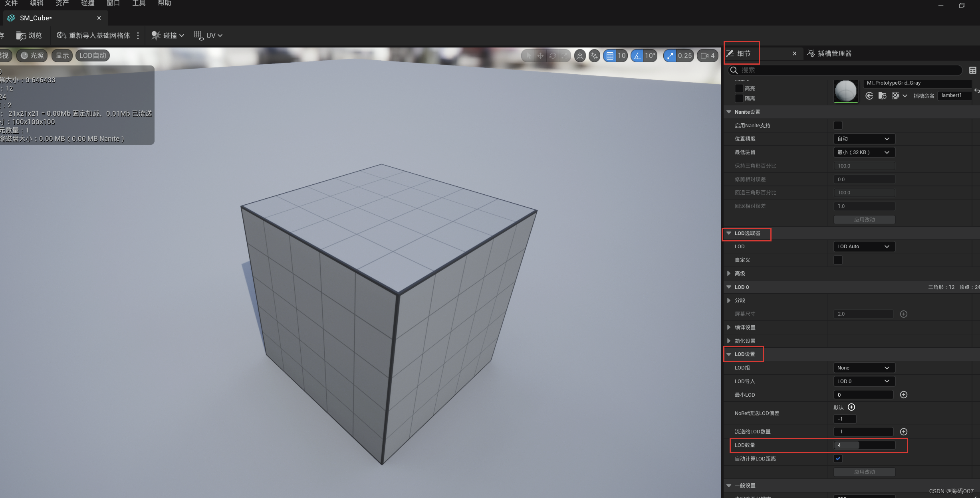This screenshot has width=980, height=498.
Task: Uncheck 自动计算LOD距离 checkbox
Action: coord(838,458)
